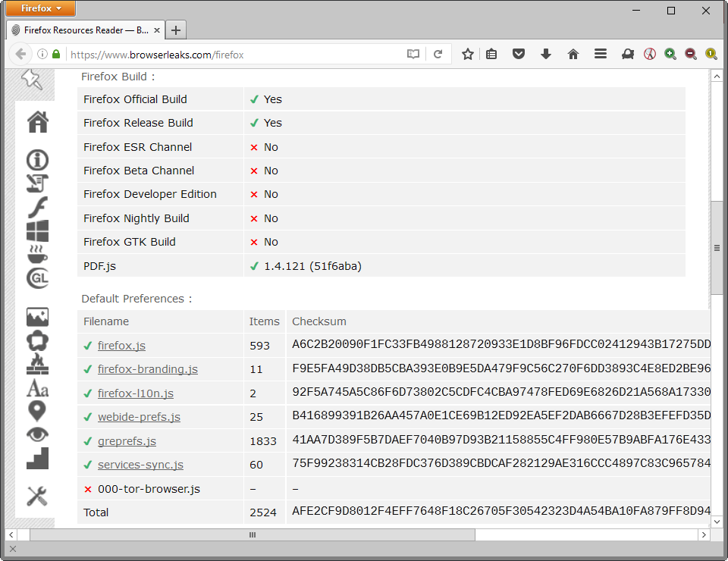The width and height of the screenshot is (728, 561).
Task: Open the geolocation pin sidebar icon
Action: tap(37, 411)
